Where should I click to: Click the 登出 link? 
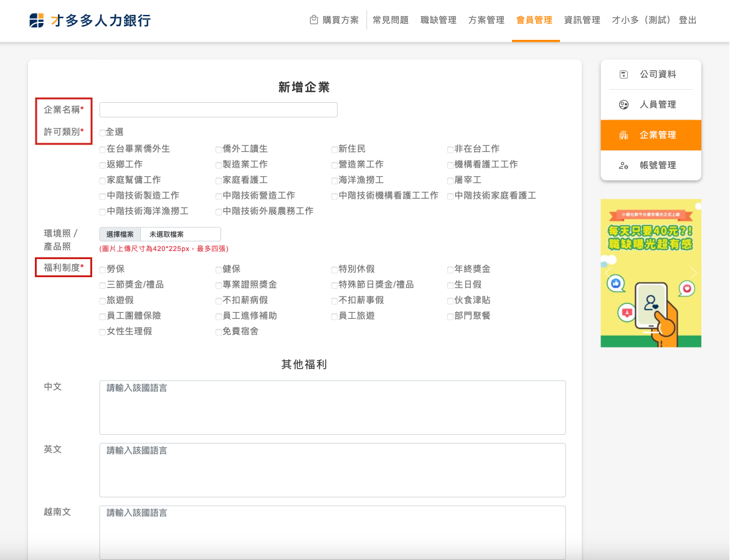tap(688, 20)
